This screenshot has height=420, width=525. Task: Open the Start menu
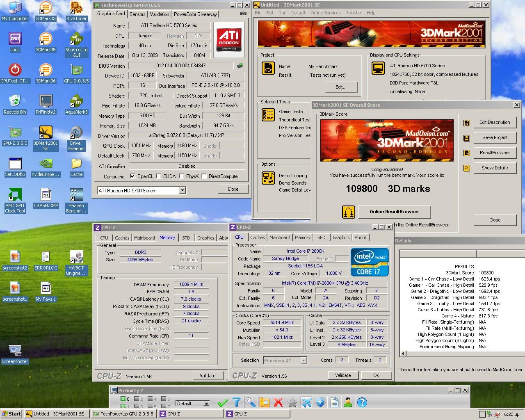[x=11, y=414]
